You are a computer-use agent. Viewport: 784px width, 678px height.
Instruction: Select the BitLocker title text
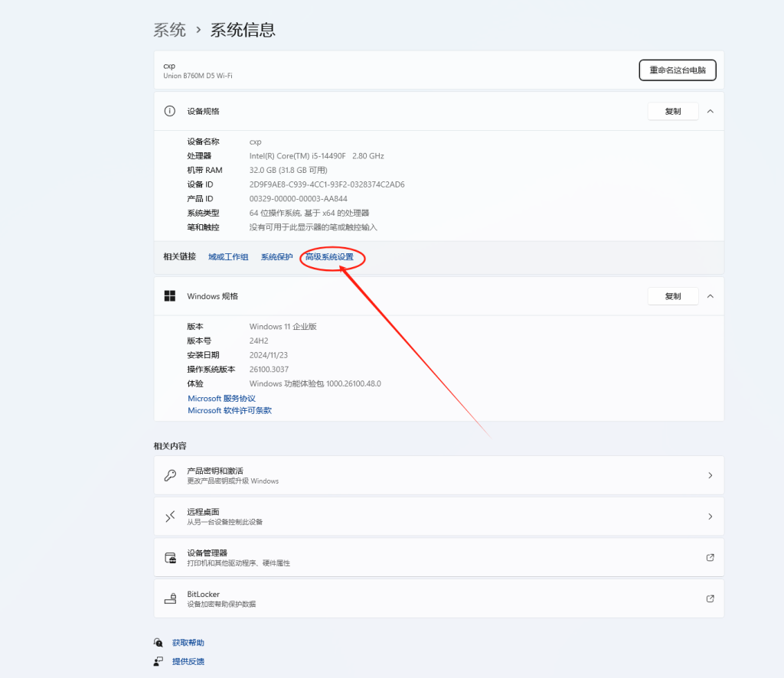tap(204, 594)
